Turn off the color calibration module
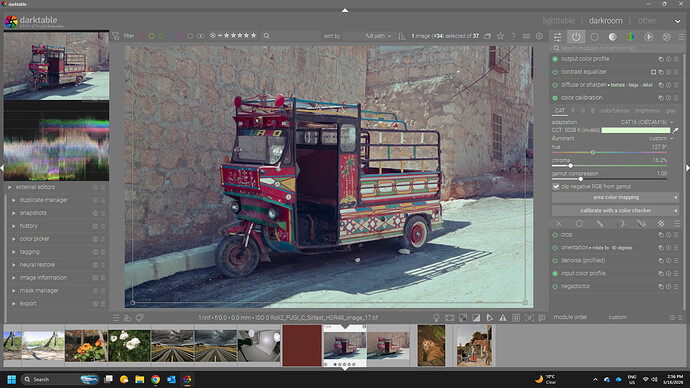 (x=555, y=98)
